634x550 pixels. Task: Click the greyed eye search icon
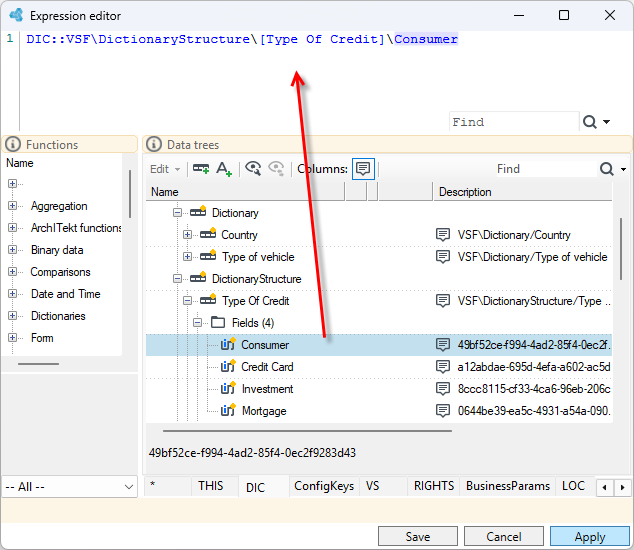click(x=277, y=169)
